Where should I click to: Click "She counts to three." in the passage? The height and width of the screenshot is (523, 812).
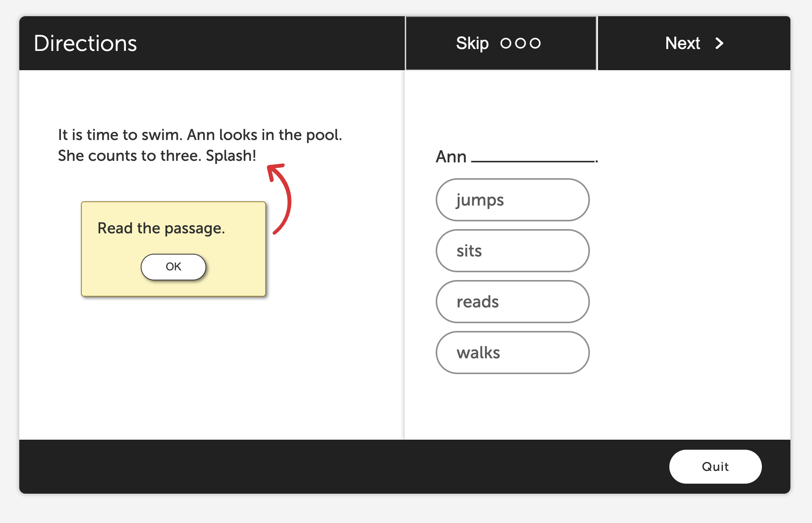tap(130, 155)
